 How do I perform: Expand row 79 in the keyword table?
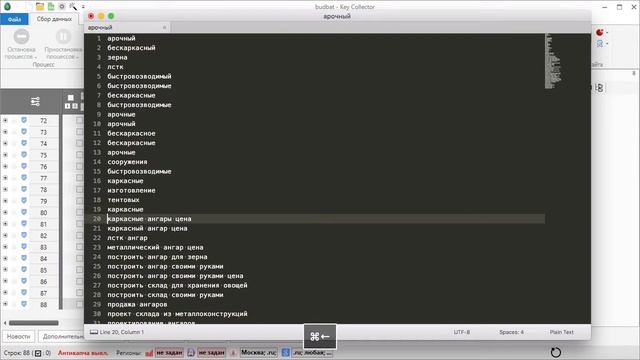click(5, 201)
